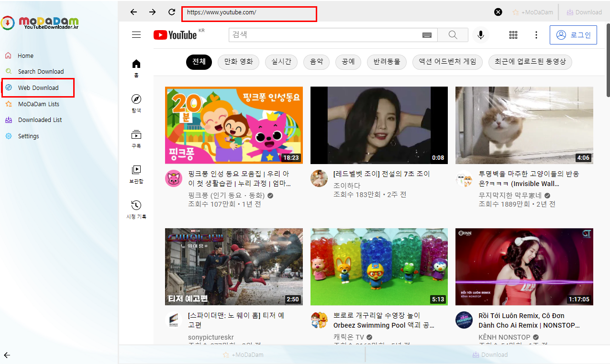Click bottom bar +MoDaDam button
The height and width of the screenshot is (364, 610).
[243, 354]
